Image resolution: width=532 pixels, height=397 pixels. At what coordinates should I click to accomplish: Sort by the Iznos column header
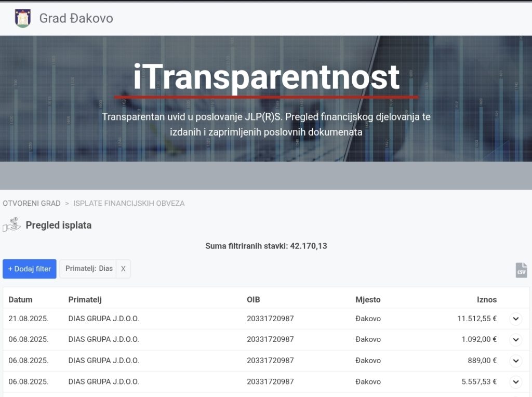(486, 300)
